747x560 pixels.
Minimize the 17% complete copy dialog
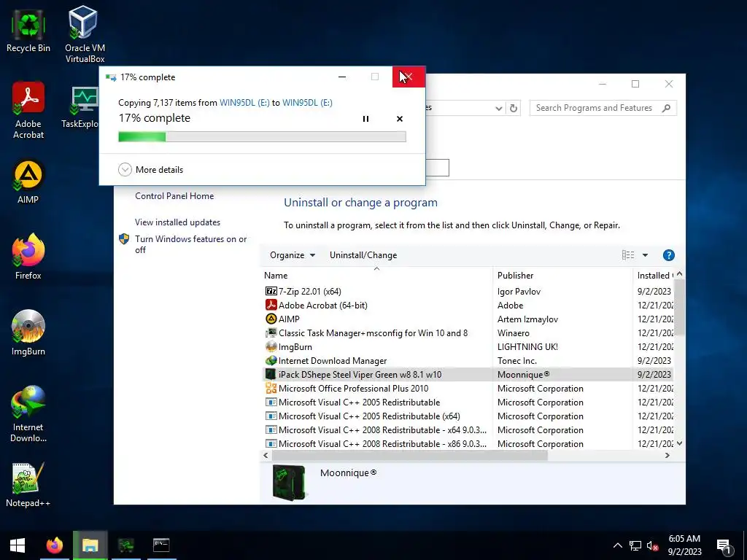pyautogui.click(x=342, y=77)
